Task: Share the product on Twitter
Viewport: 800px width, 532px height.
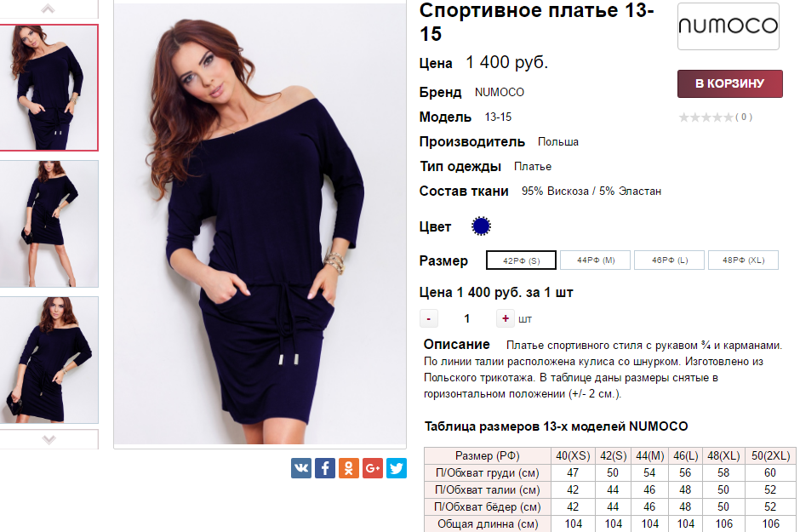Action: [x=397, y=467]
